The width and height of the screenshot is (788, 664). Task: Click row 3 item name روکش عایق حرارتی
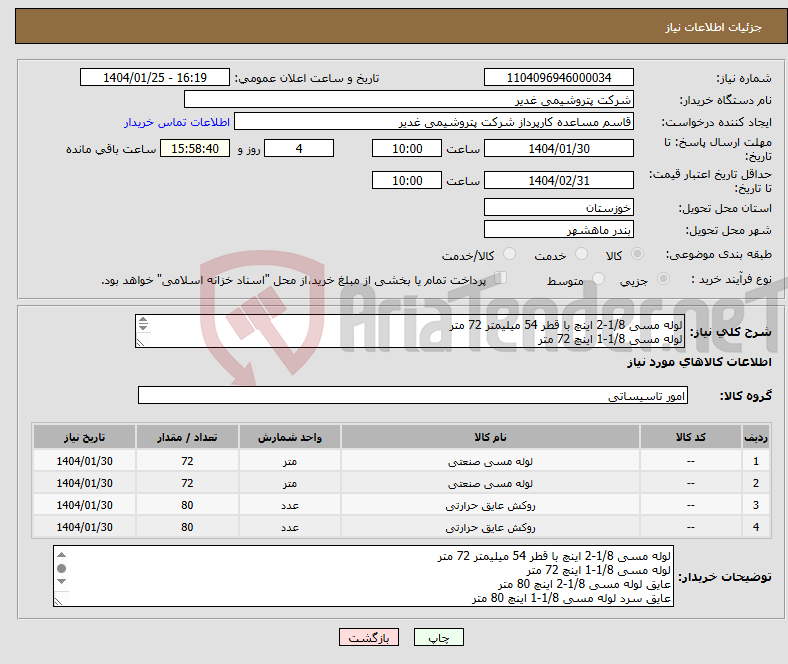tap(490, 506)
